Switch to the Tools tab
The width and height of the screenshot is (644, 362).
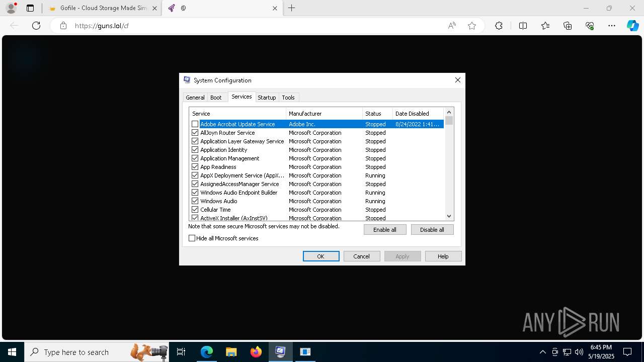[x=288, y=98]
